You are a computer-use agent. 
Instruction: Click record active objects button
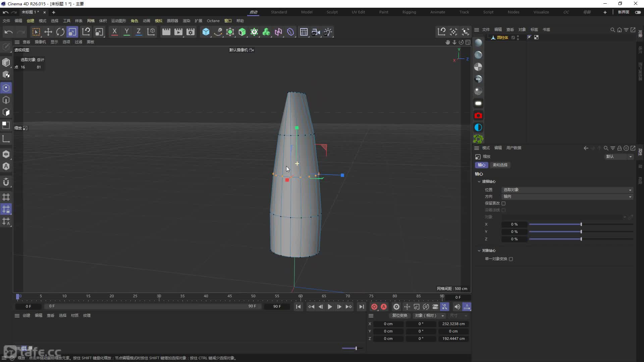coord(374,307)
